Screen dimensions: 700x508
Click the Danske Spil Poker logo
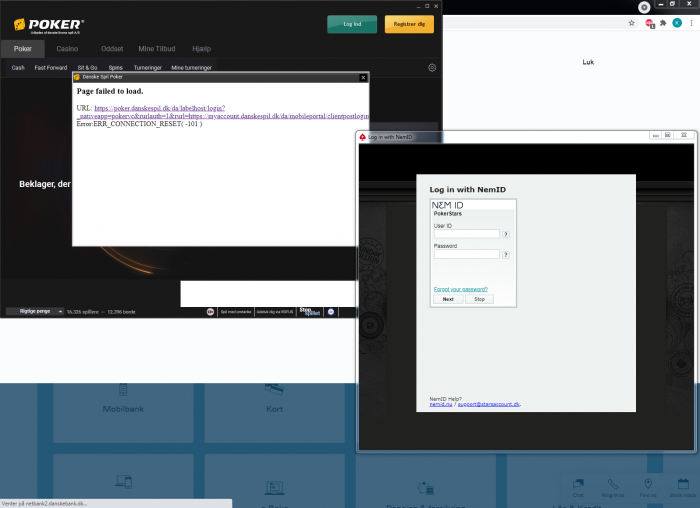tap(49, 26)
